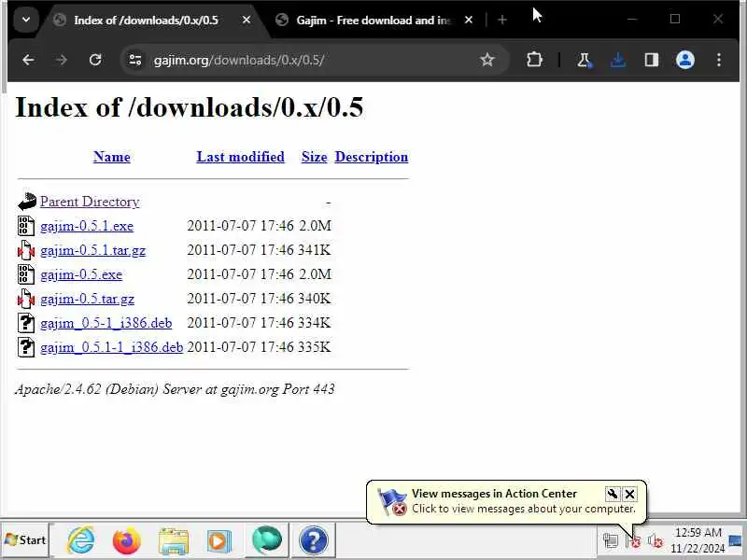Go back to the previous page
747x560 pixels.
pos(28,60)
